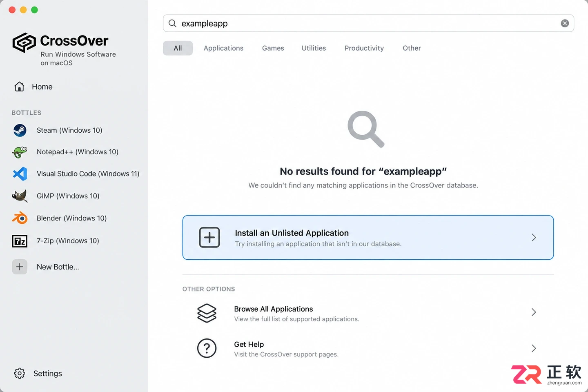Open the Browse All Applications link
This screenshot has height=392, width=588.
click(273, 309)
